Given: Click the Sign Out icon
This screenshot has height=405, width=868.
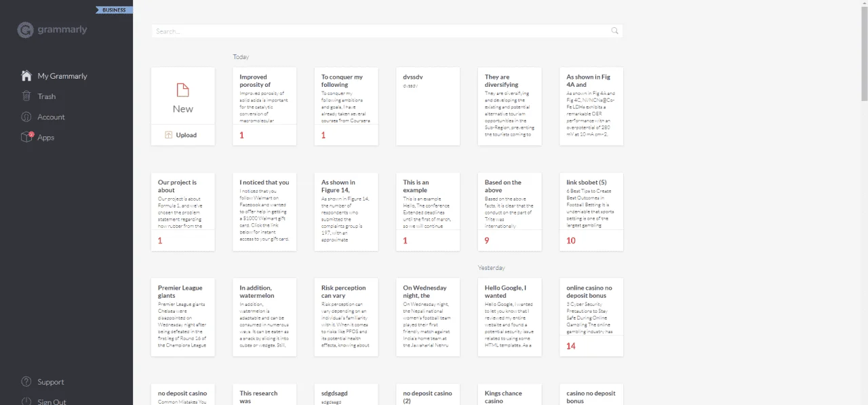Looking at the screenshot, I should click(x=26, y=402).
